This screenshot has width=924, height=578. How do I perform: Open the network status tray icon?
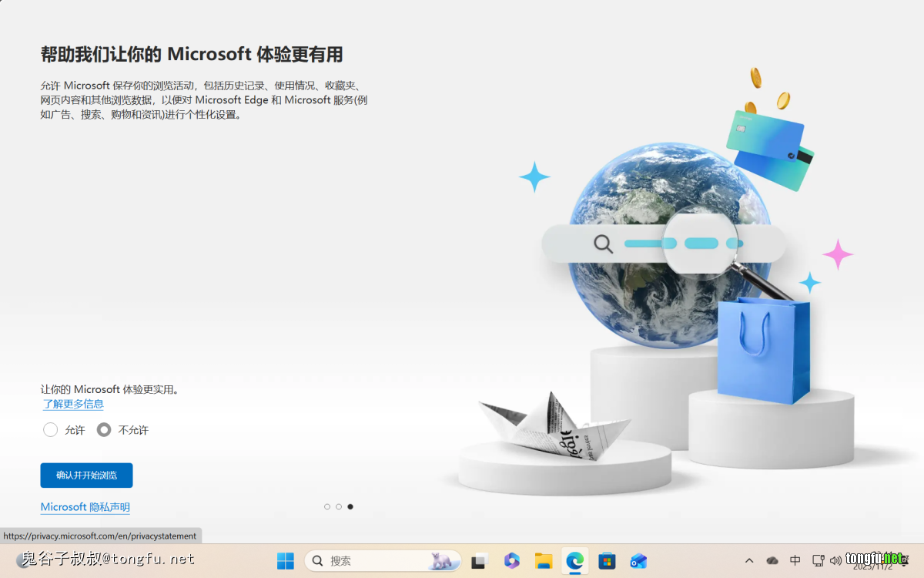click(x=818, y=561)
